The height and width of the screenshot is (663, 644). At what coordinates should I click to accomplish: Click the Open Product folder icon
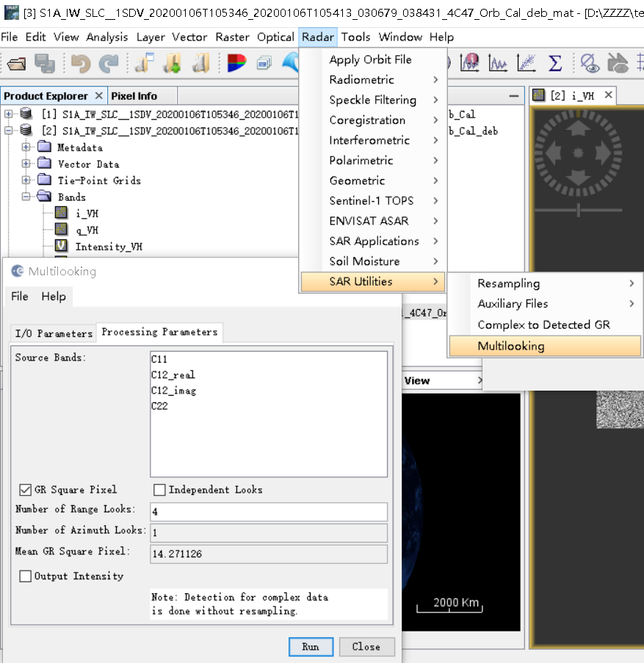pos(16,64)
